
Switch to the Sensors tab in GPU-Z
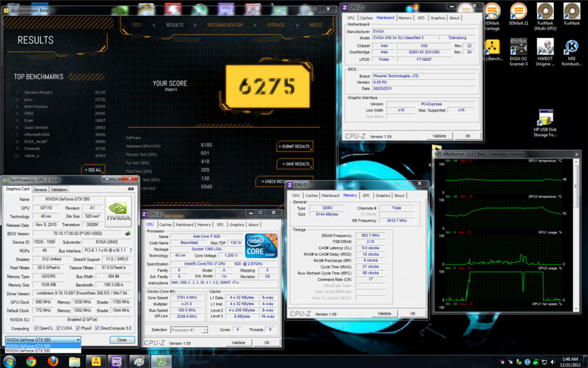(x=40, y=190)
